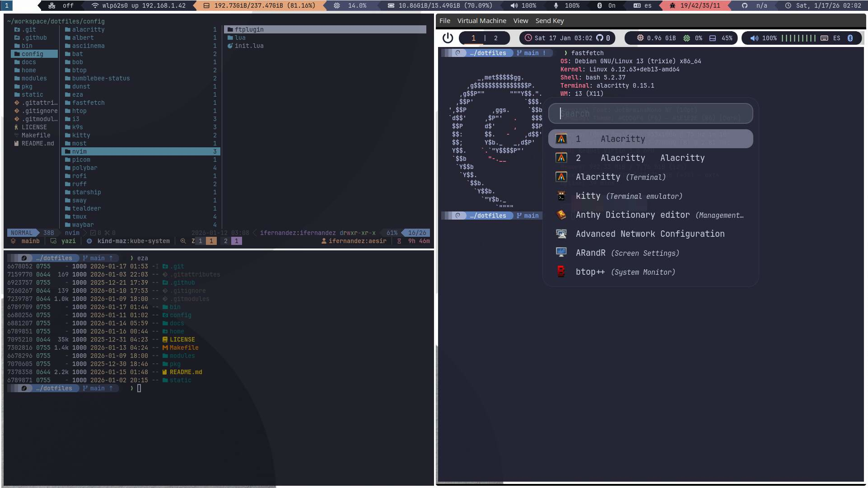The width and height of the screenshot is (868, 488).
Task: Focus the rofi Search input field
Action: tap(650, 113)
